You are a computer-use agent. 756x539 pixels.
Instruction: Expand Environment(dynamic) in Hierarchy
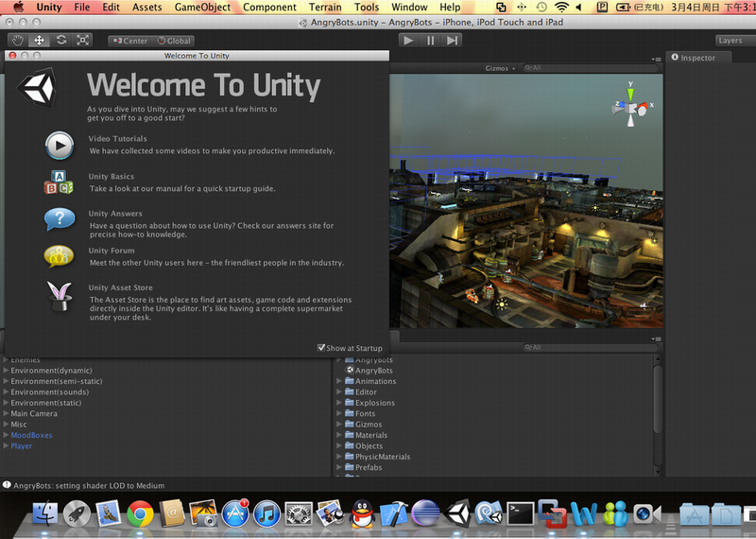(x=6, y=370)
